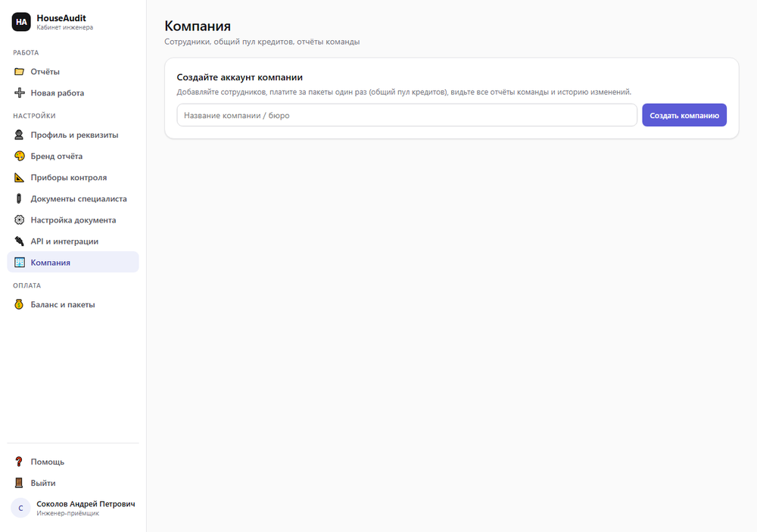The image size is (757, 532).
Task: Click the ruler icon for Приборы контроля
Action: [x=20, y=177]
